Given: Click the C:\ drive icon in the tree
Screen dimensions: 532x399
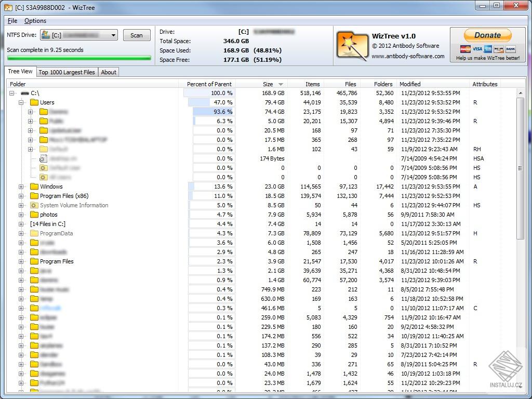Looking at the screenshot, I should [24, 93].
